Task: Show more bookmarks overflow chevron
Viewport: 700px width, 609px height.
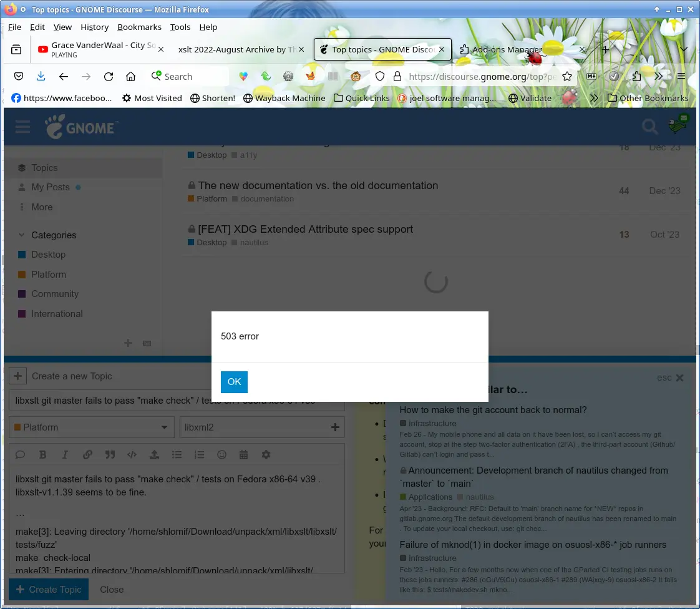Action: coord(594,98)
